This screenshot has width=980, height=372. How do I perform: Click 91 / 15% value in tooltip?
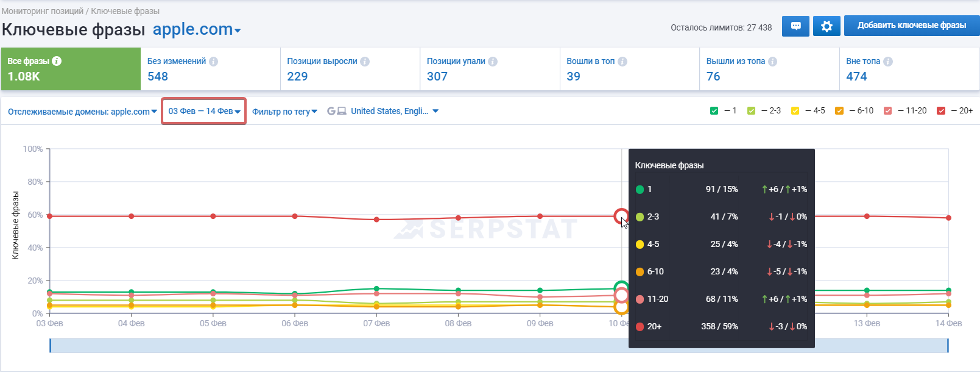[722, 189]
